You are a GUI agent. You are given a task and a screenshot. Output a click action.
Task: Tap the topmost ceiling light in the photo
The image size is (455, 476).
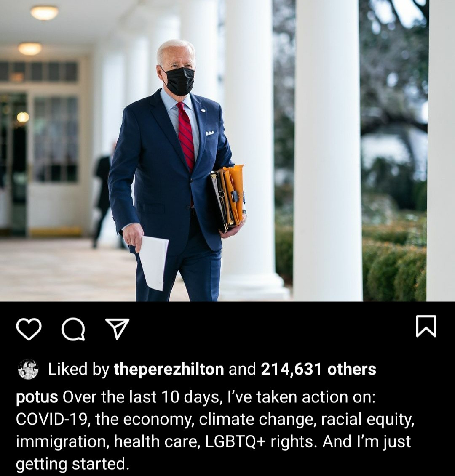45,13
